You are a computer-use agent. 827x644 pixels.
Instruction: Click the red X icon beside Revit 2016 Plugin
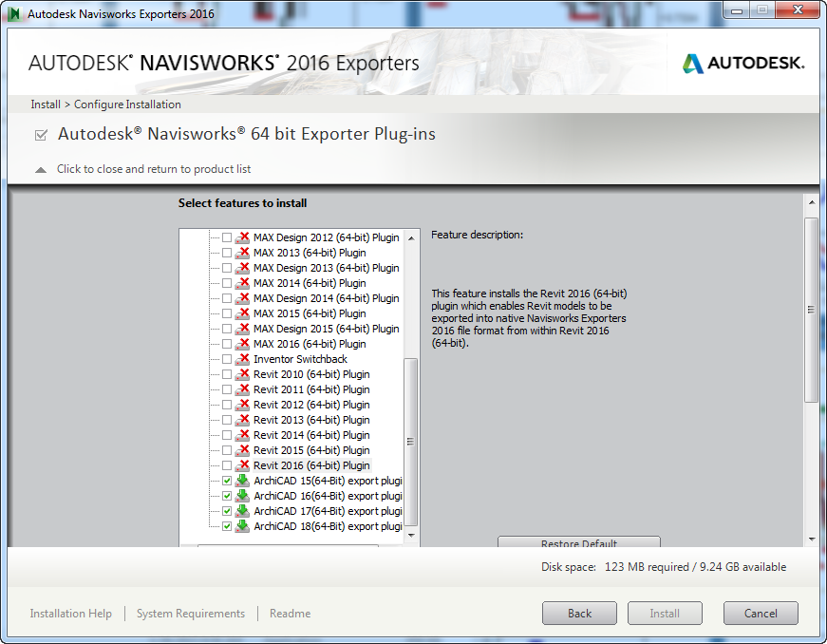(x=242, y=465)
